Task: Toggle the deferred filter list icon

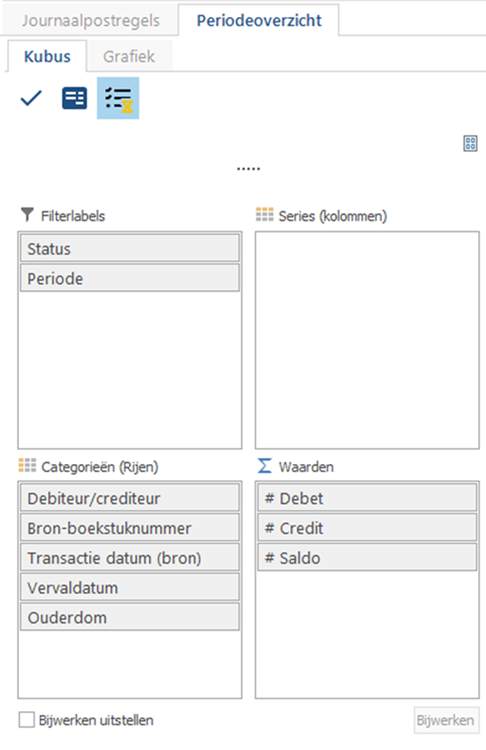Action: 118,98
